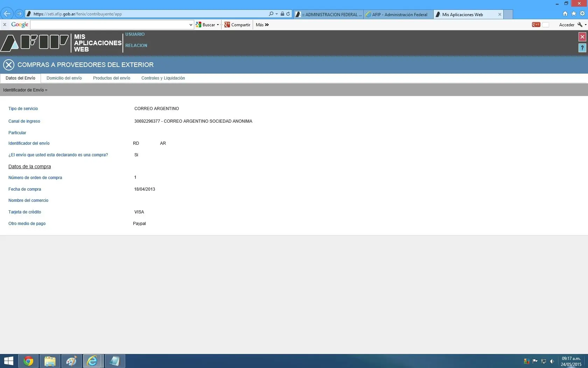This screenshot has height=368, width=588.
Task: Open the Windows Start button
Action: [x=8, y=361]
